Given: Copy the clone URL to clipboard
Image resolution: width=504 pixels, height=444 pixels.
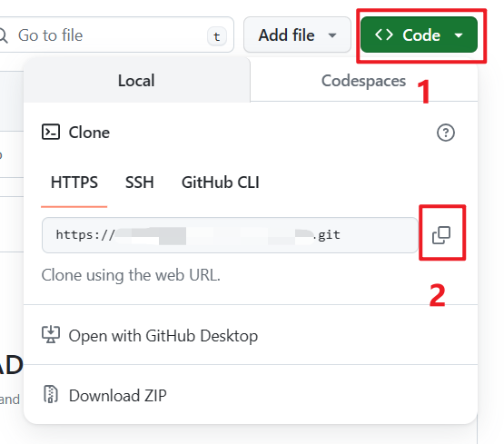Looking at the screenshot, I should [x=441, y=235].
